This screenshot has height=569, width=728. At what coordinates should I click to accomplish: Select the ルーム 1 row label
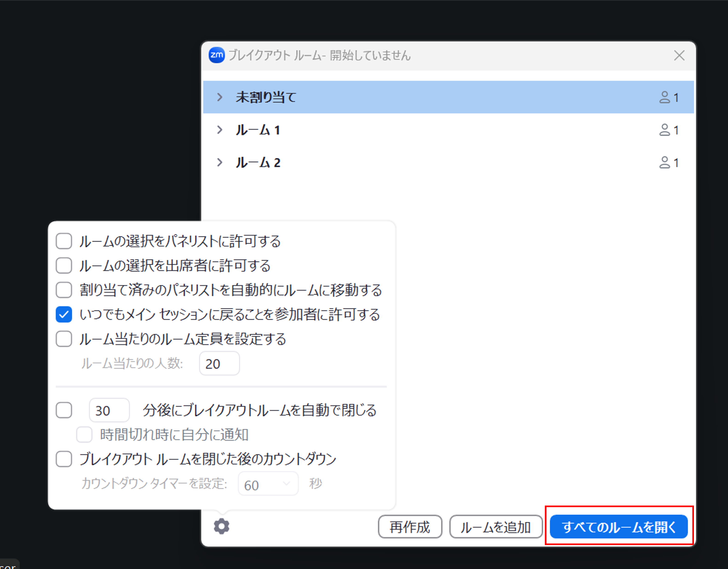(x=258, y=130)
